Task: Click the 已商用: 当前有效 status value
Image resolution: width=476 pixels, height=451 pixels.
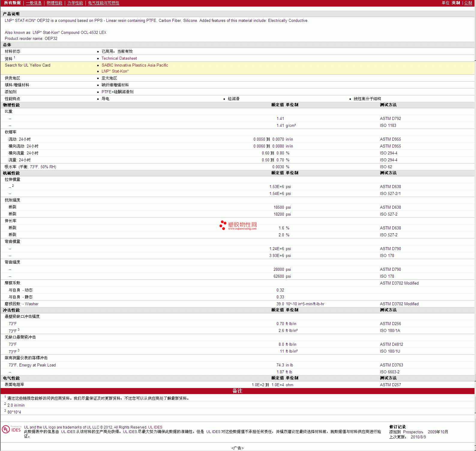Action: pos(117,52)
